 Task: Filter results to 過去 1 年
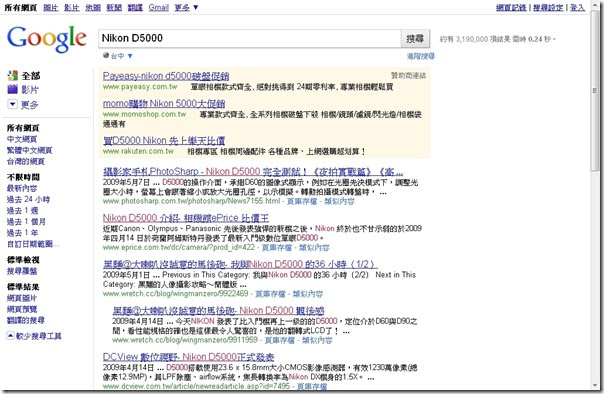(x=23, y=233)
